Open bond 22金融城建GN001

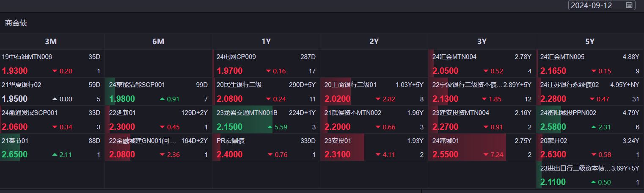click(142, 141)
